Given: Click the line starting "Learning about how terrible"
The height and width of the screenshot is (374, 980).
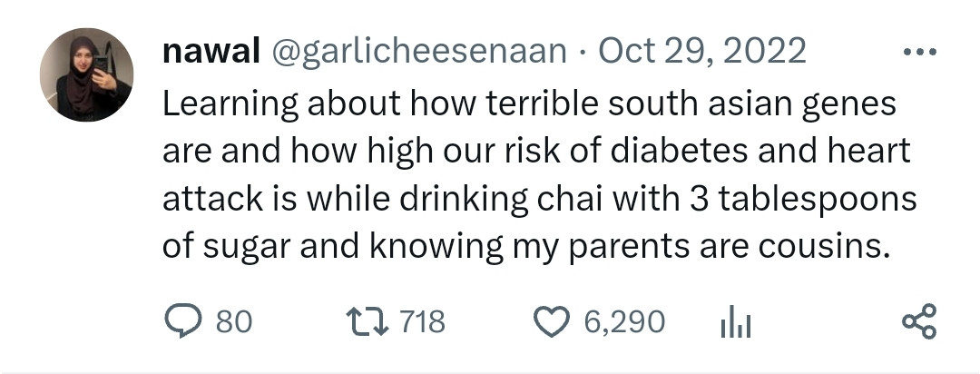Looking at the screenshot, I should pos(528,105).
